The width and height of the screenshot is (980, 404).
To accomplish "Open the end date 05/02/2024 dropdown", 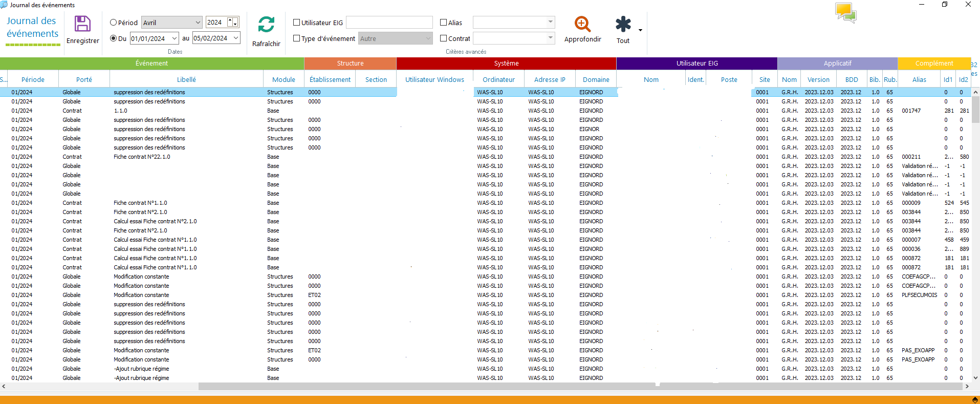I will [236, 38].
